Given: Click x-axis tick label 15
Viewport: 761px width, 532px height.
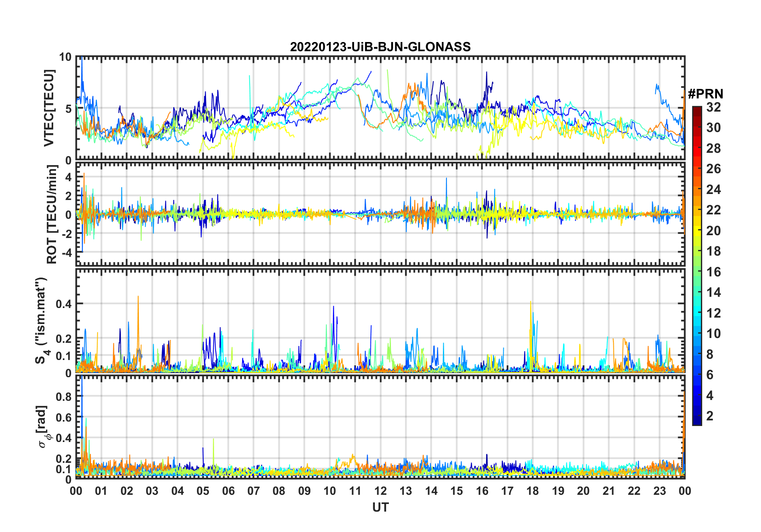Looking at the screenshot, I should click(457, 491).
